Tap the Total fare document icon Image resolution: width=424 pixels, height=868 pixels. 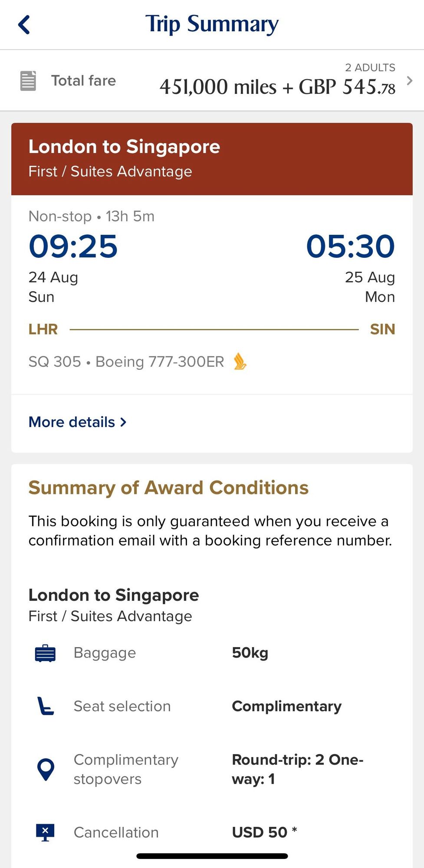(x=28, y=81)
